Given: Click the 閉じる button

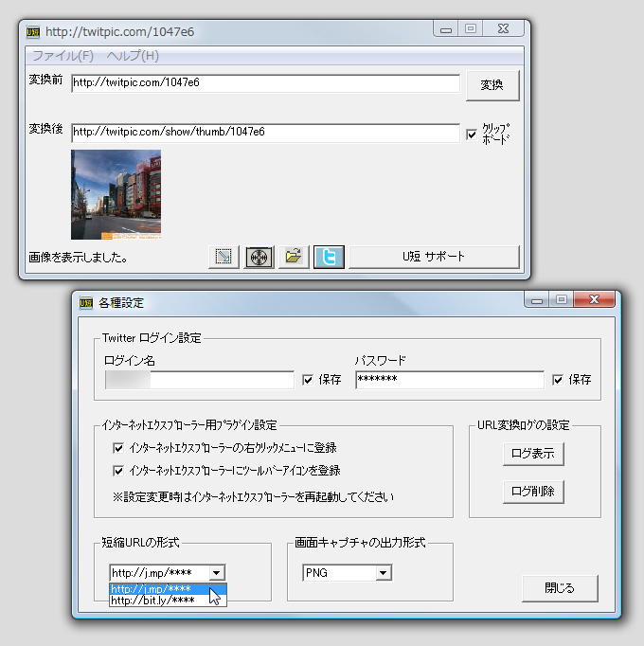Looking at the screenshot, I should point(560,588).
